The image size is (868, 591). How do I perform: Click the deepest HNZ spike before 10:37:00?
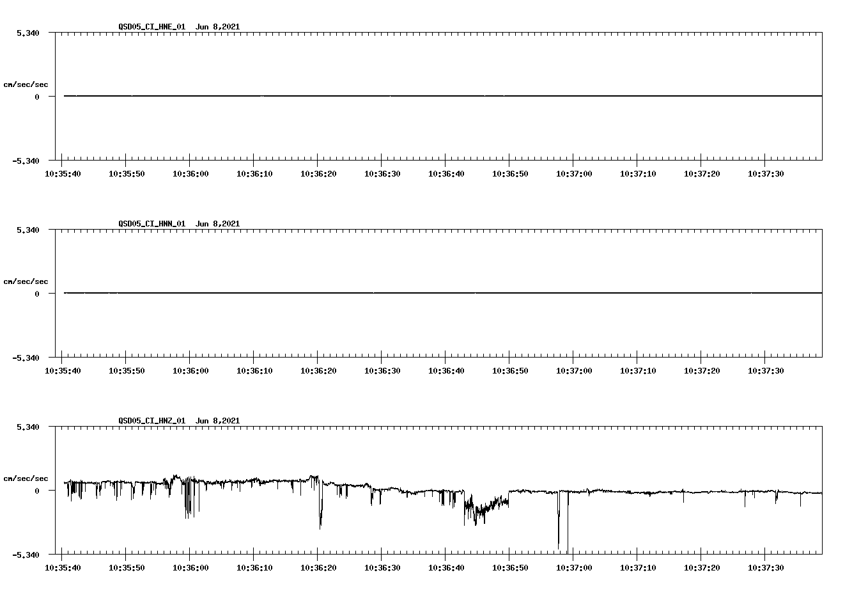click(x=568, y=521)
